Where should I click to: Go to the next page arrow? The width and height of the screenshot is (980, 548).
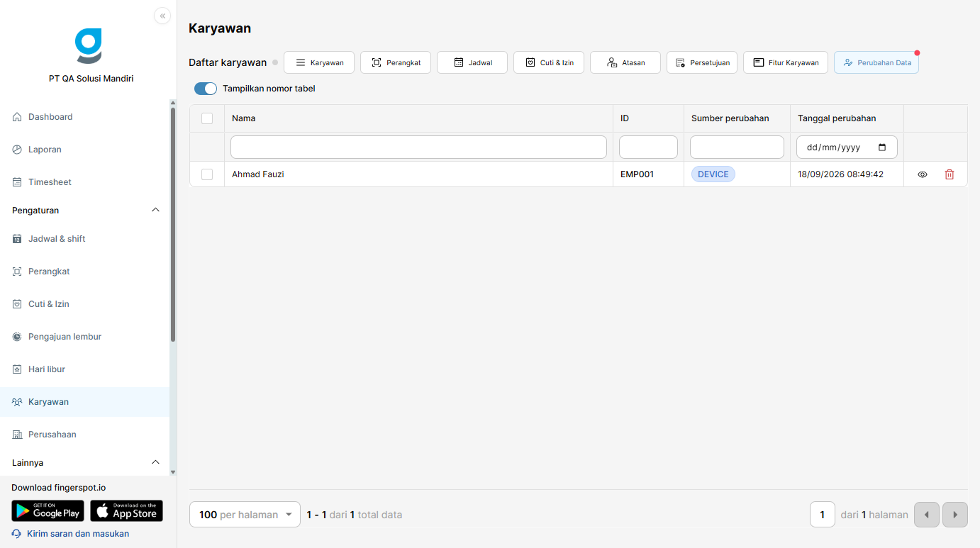pos(955,515)
